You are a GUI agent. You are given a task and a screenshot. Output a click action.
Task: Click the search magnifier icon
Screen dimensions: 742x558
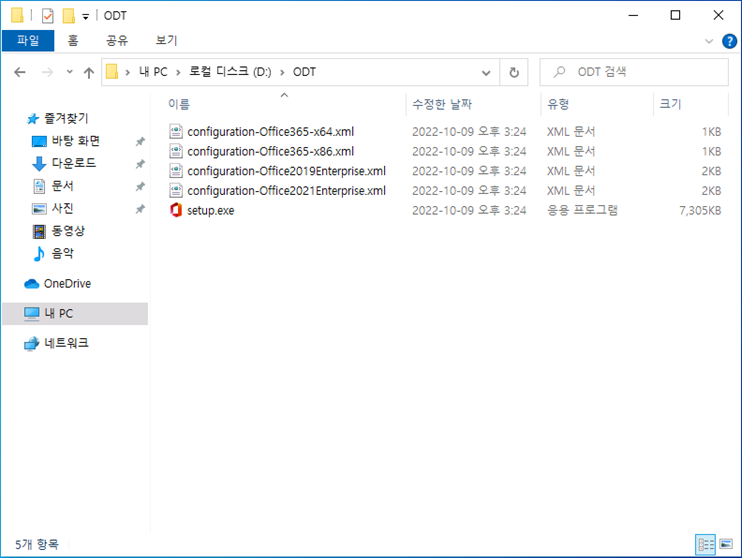point(560,72)
